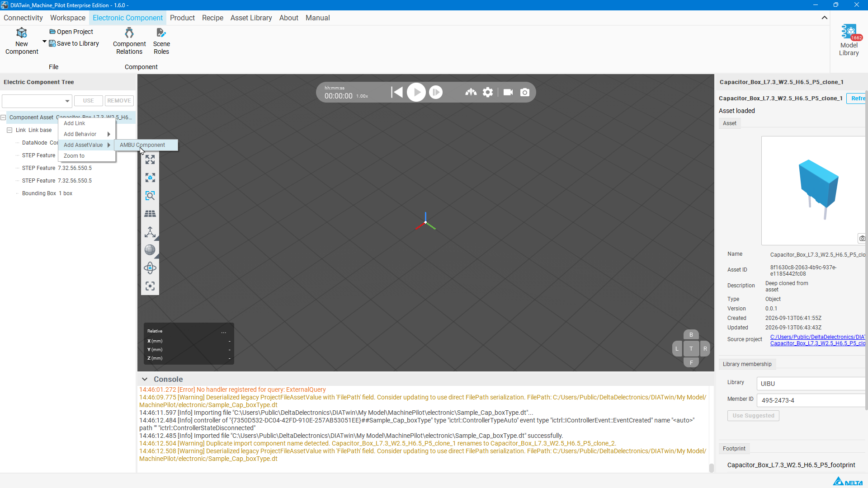Click the console vertical scrollbar thumb
Image resolution: width=868 pixels, height=488 pixels.
tap(711, 468)
